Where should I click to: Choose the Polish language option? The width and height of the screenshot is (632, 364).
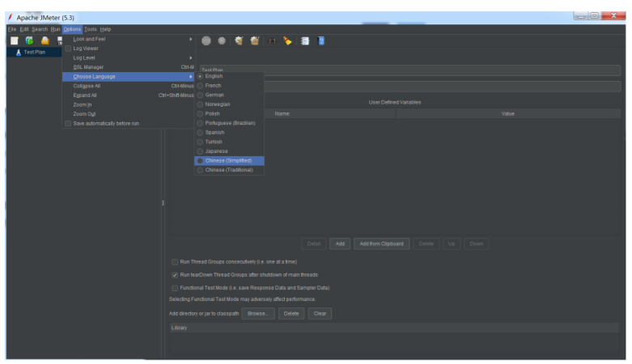click(x=229, y=114)
